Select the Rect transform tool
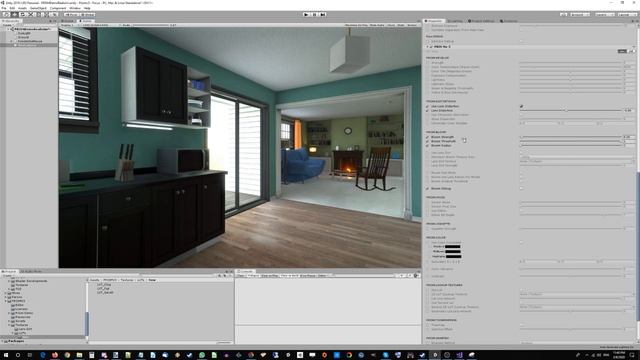640x360 pixels. tap(39, 14)
